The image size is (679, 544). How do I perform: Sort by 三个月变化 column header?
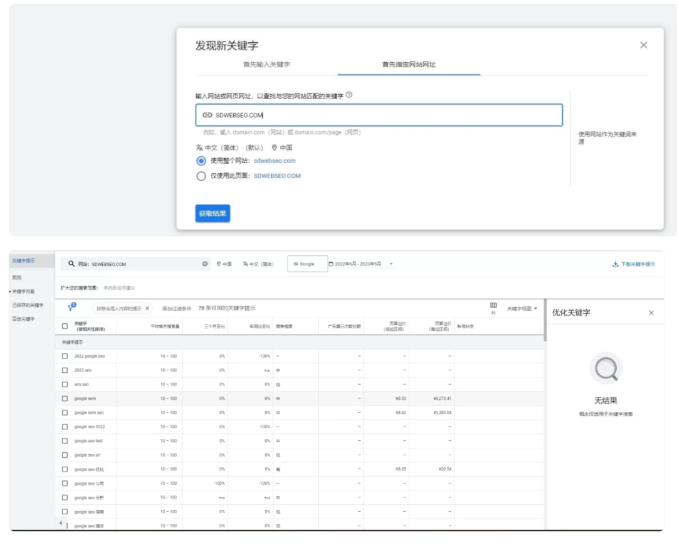point(214,326)
